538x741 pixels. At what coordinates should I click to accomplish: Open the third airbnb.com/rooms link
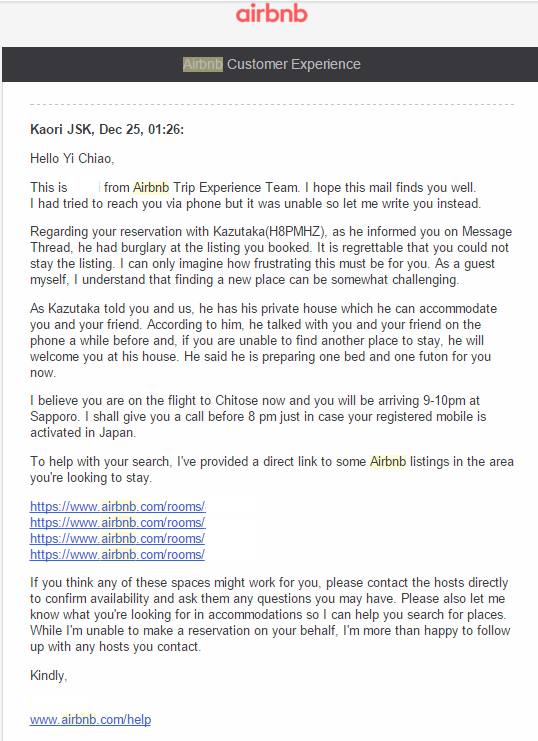(117, 539)
